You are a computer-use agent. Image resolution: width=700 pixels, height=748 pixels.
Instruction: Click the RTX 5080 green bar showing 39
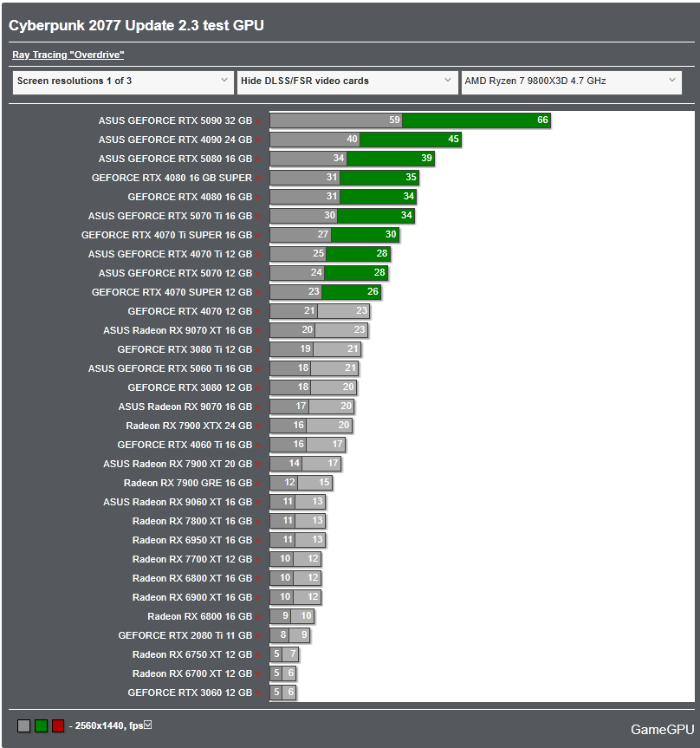(x=391, y=159)
